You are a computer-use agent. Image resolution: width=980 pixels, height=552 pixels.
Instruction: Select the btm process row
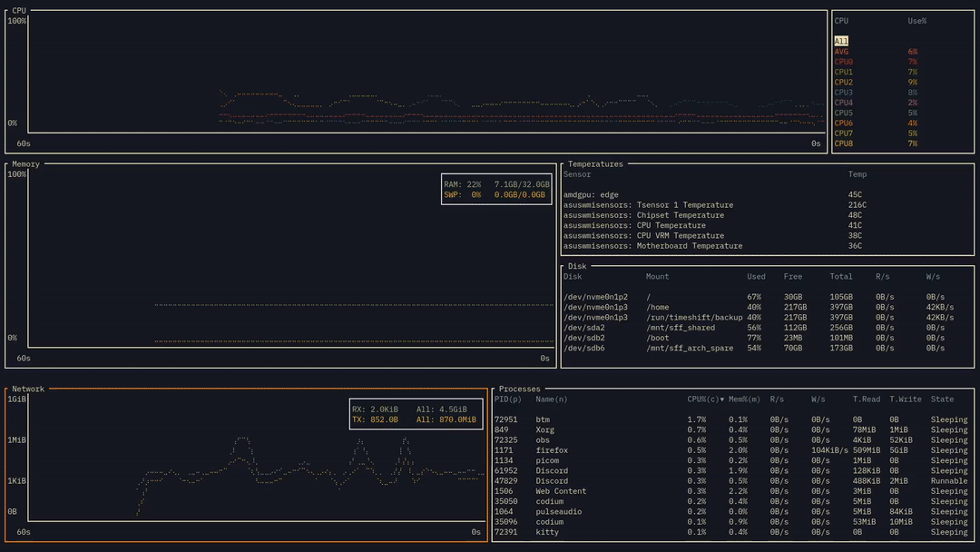coord(730,420)
